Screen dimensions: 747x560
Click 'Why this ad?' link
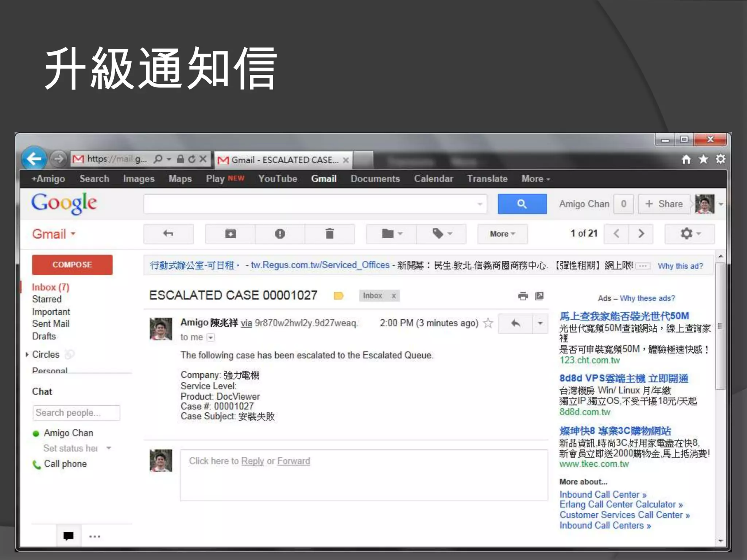pyautogui.click(x=680, y=266)
